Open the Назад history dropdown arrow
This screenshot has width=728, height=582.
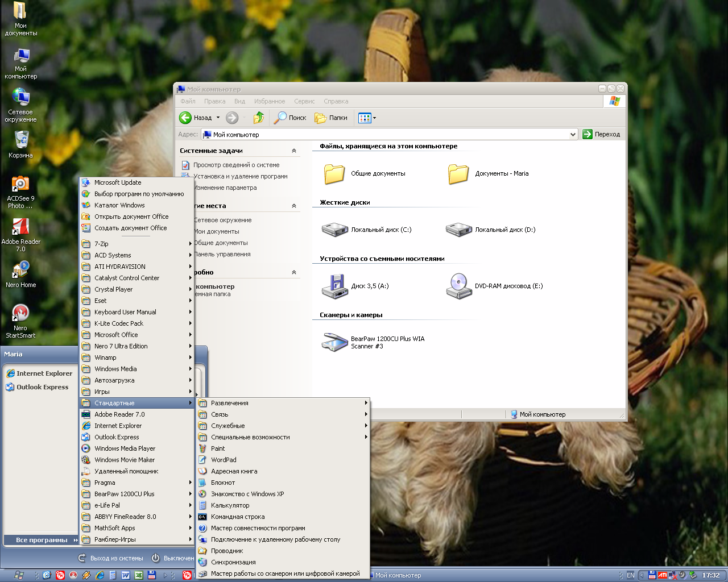[218, 118]
